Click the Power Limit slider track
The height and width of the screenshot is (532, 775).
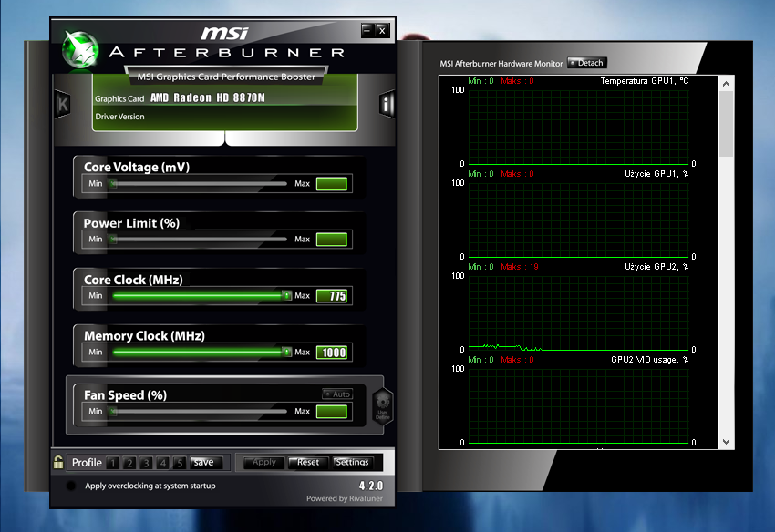click(x=199, y=239)
